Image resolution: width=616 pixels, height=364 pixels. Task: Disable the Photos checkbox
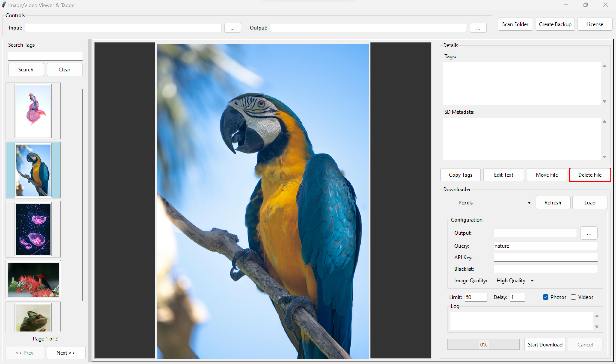(545, 297)
